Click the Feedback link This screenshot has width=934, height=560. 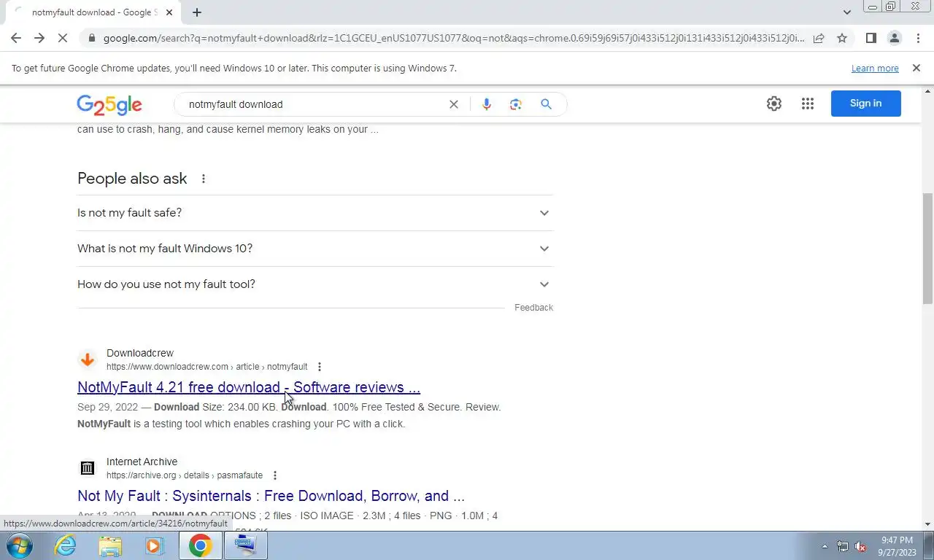click(533, 308)
